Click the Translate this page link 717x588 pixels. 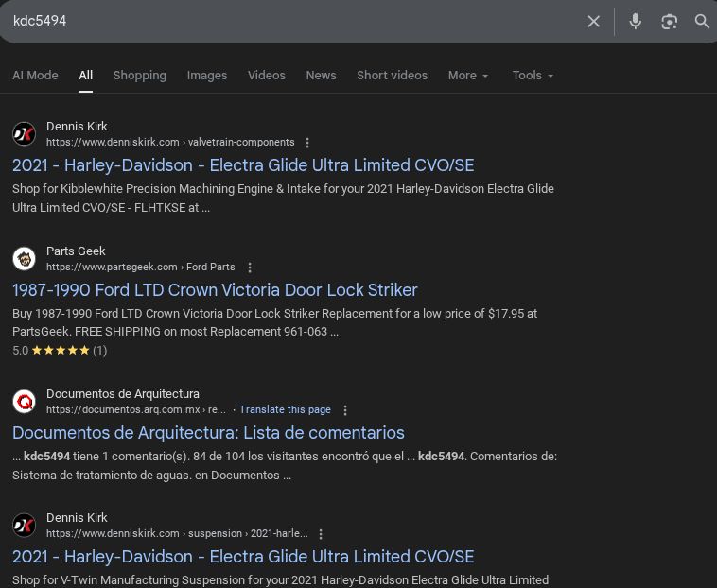285,410
